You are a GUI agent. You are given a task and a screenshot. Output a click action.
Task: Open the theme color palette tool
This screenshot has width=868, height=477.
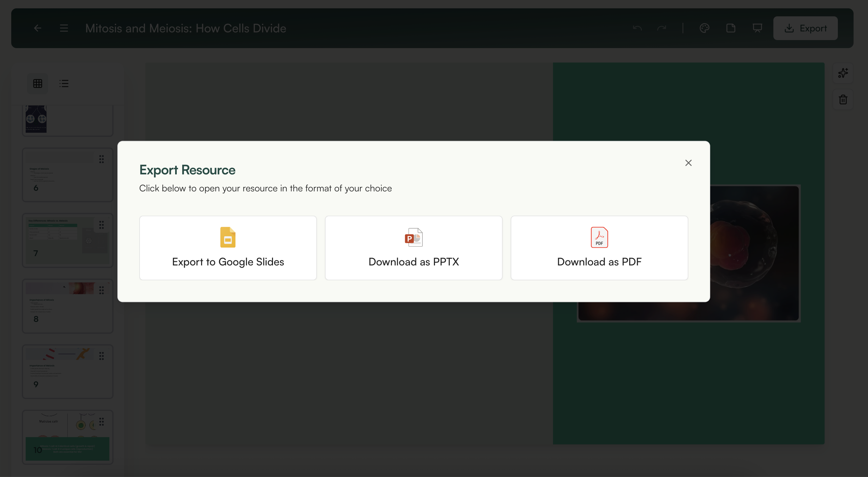coord(705,28)
